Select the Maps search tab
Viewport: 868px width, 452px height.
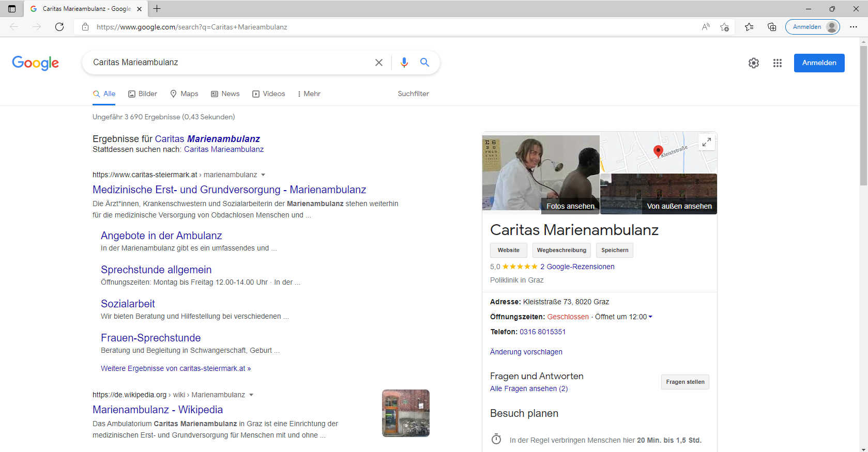coord(184,93)
